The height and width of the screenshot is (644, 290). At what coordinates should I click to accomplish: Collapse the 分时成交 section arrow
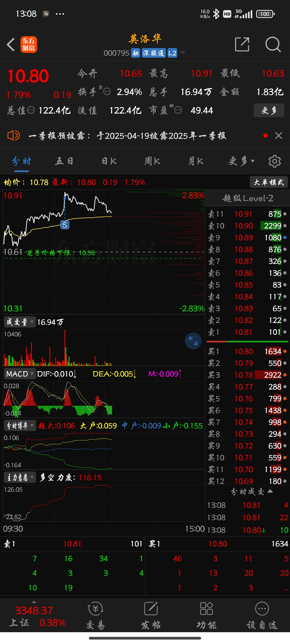(x=270, y=491)
